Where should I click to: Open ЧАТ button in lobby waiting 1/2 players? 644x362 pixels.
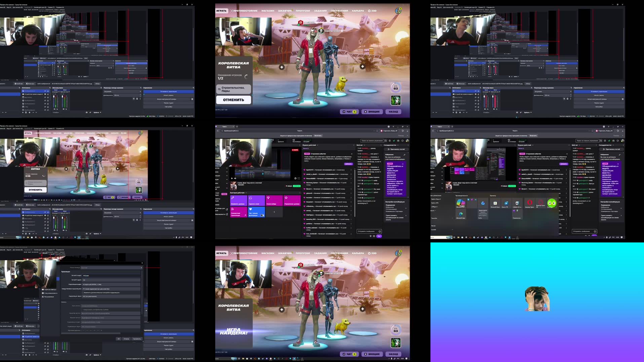coord(349,111)
